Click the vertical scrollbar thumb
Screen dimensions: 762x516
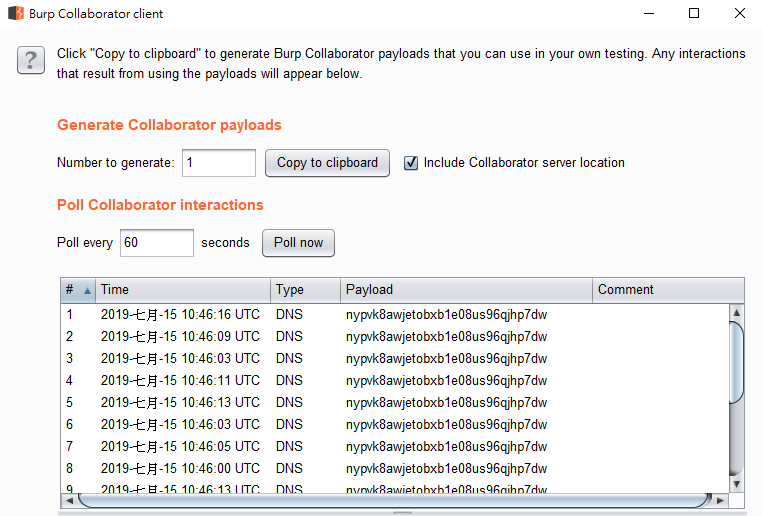pyautogui.click(x=736, y=362)
